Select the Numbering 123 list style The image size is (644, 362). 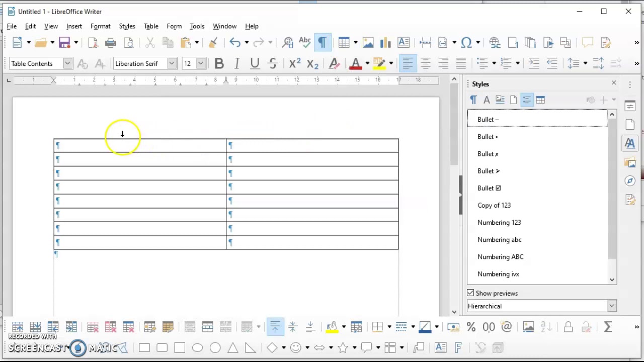[499, 222]
